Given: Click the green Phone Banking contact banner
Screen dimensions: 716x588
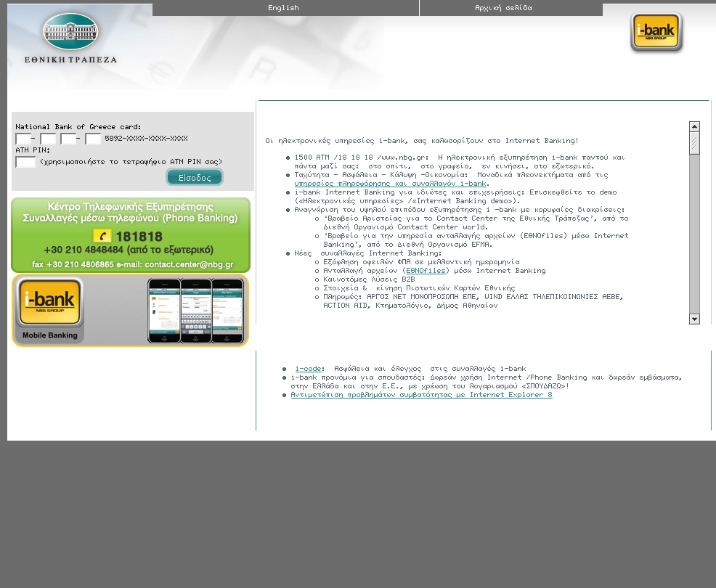Looking at the screenshot, I should tap(131, 234).
